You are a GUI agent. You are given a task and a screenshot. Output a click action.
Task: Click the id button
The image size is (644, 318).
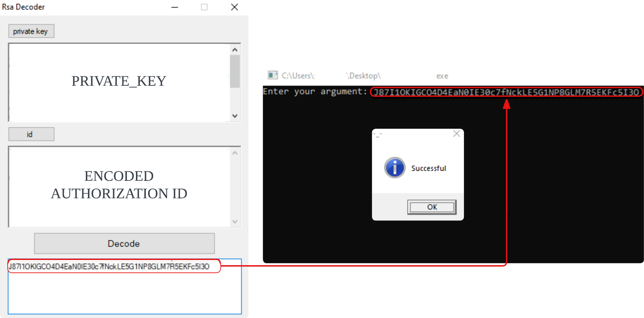click(x=31, y=134)
